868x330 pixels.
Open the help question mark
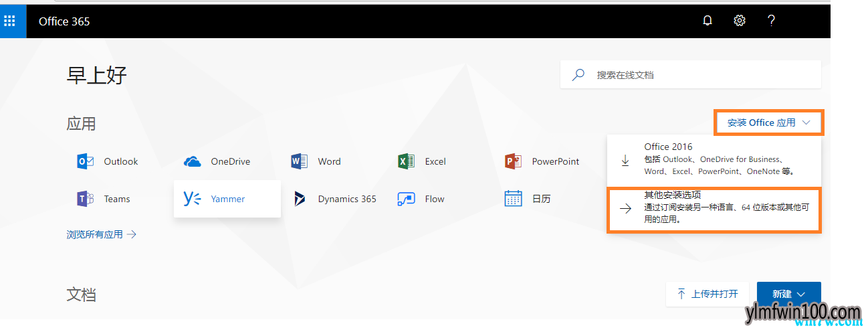point(771,21)
